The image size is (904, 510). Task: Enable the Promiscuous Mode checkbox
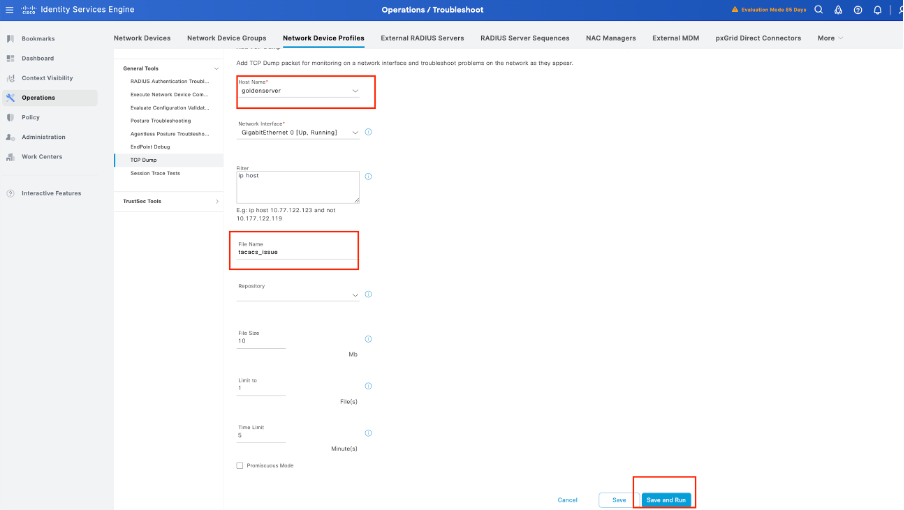tap(240, 466)
